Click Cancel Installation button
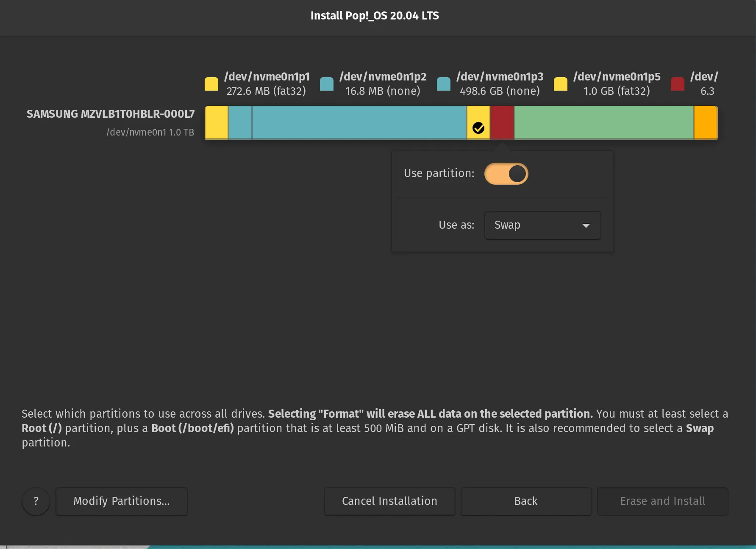756x549 pixels. tap(389, 501)
